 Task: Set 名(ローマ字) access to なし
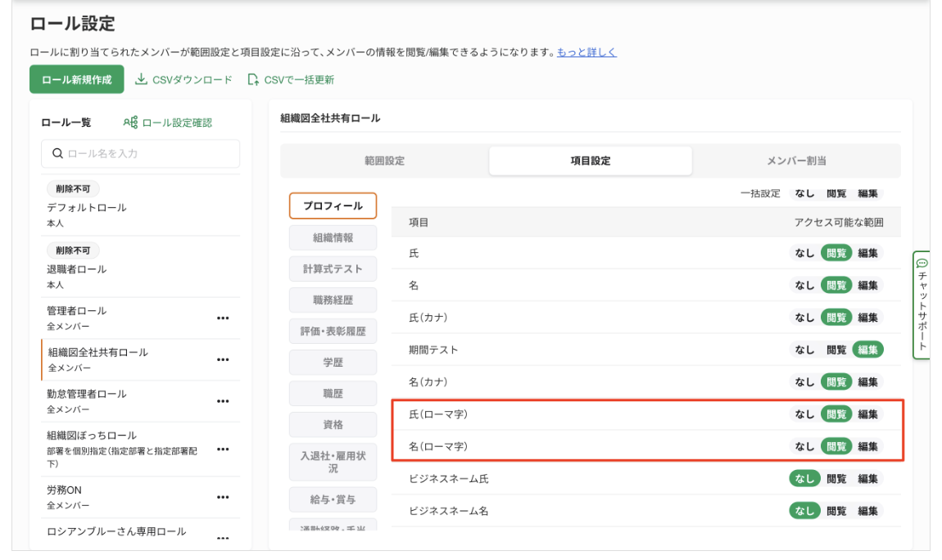click(804, 446)
